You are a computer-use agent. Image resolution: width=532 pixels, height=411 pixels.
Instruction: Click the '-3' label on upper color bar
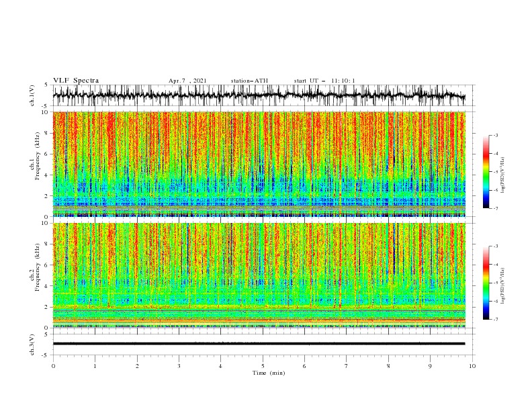(x=496, y=135)
